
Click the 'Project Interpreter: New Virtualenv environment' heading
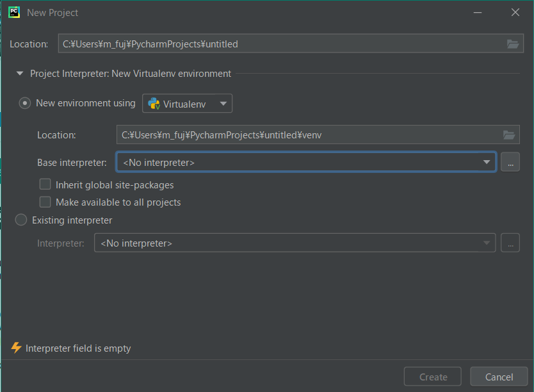click(x=131, y=74)
